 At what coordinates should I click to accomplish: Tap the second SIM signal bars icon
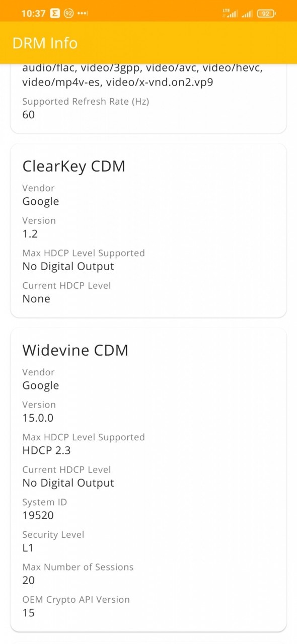[247, 14]
